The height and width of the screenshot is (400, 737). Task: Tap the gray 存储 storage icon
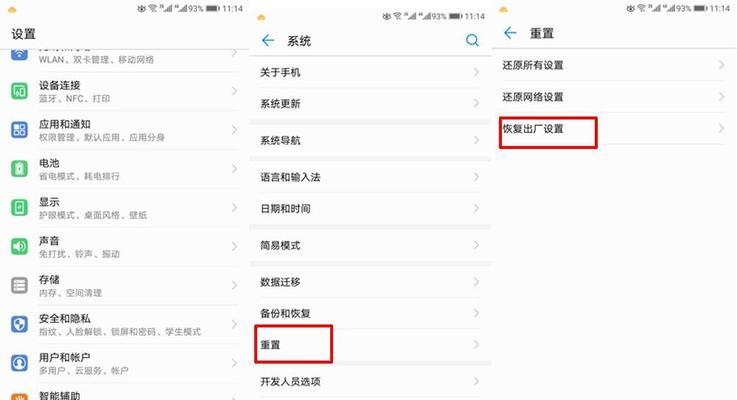click(x=19, y=285)
